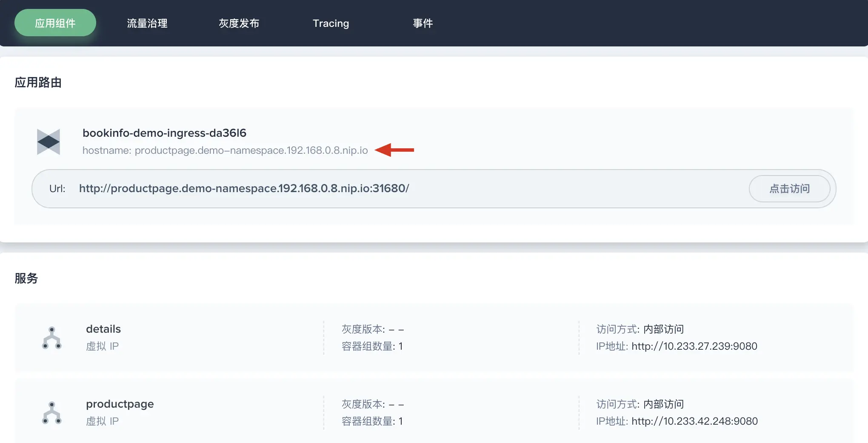Show the 事件 tab
The height and width of the screenshot is (443, 868).
click(x=423, y=23)
